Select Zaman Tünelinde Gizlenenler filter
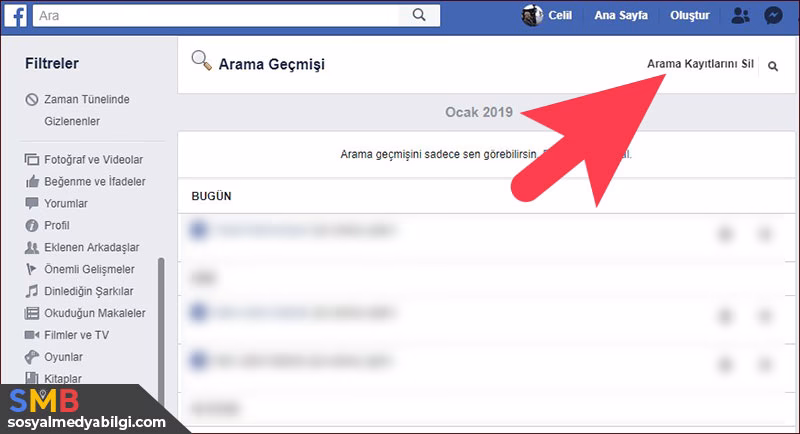The width and height of the screenshot is (800, 434). click(x=86, y=110)
